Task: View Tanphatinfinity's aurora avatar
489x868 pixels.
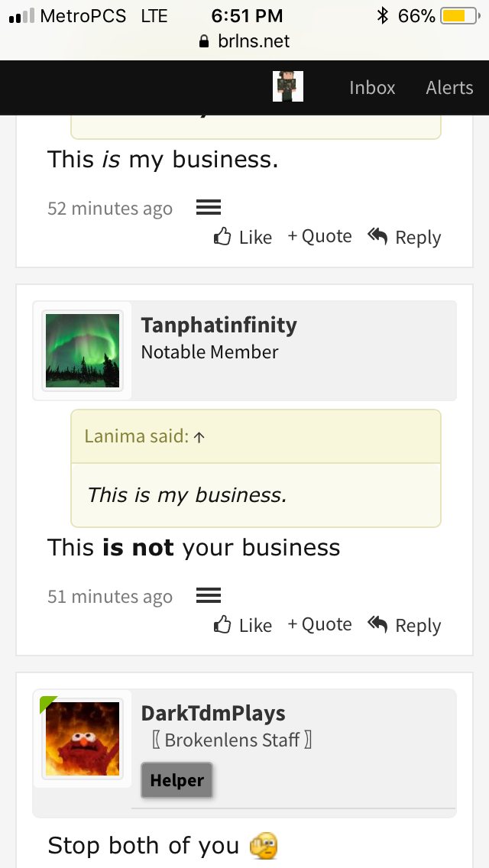Action: click(x=83, y=351)
